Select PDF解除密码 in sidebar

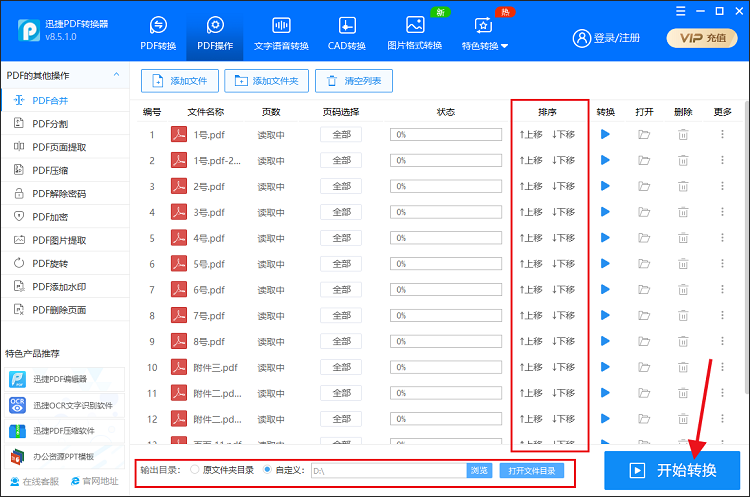pyautogui.click(x=65, y=194)
